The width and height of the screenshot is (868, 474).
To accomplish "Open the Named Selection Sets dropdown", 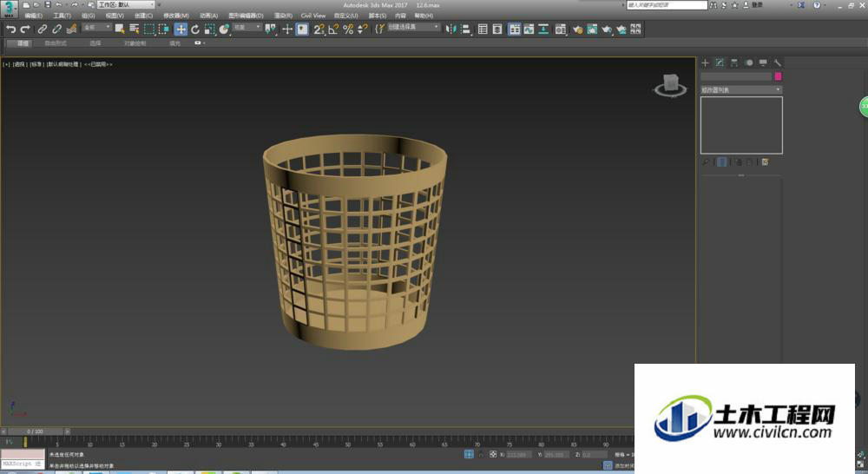I will pyautogui.click(x=413, y=27).
